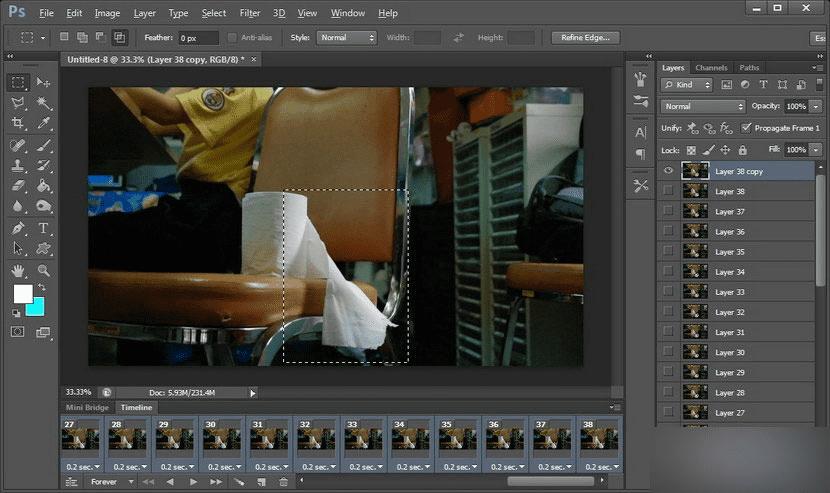Click the Refine Edge button
The height and width of the screenshot is (493, 830).
pos(586,38)
